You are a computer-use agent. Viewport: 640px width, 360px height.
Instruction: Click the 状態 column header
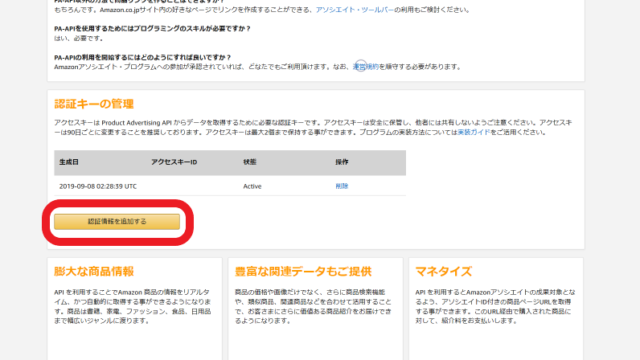(x=250, y=162)
